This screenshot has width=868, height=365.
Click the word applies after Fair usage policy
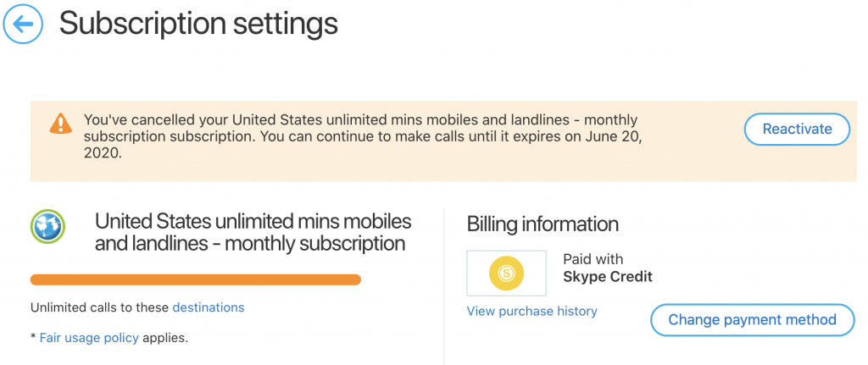[x=165, y=338]
